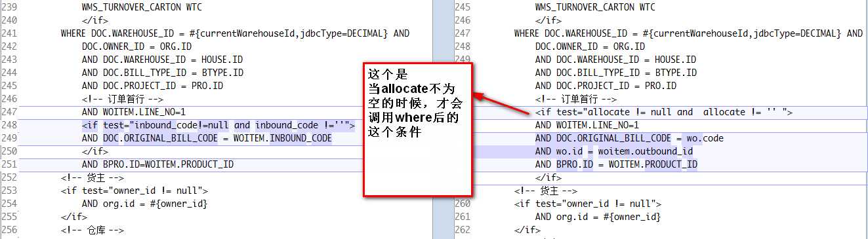
Task: Click "WMS_TURNOVER_CARTON WTC" in right pane
Action: [595, 7]
